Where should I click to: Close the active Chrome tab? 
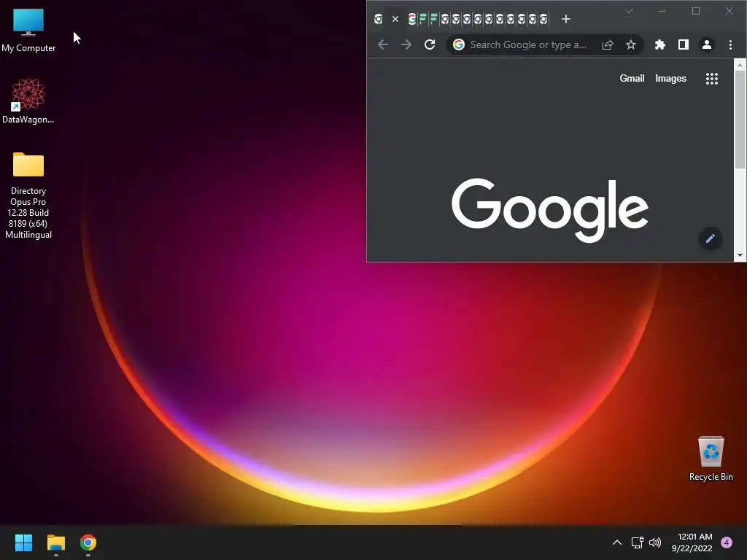click(395, 19)
